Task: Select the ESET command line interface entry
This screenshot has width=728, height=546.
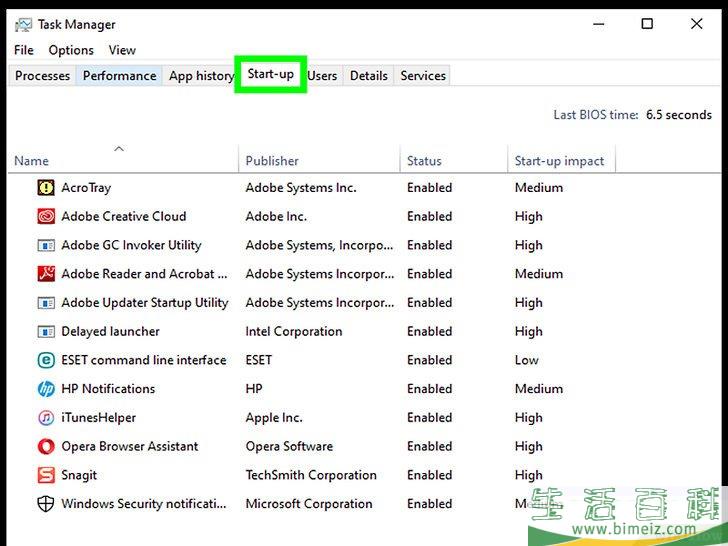Action: (x=144, y=360)
